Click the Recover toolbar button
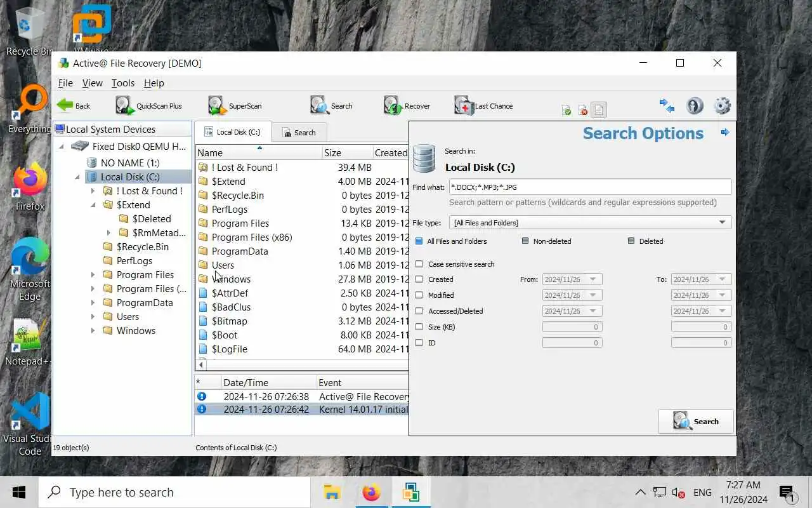Screen dimensions: 812x508 pyautogui.click(x=407, y=105)
